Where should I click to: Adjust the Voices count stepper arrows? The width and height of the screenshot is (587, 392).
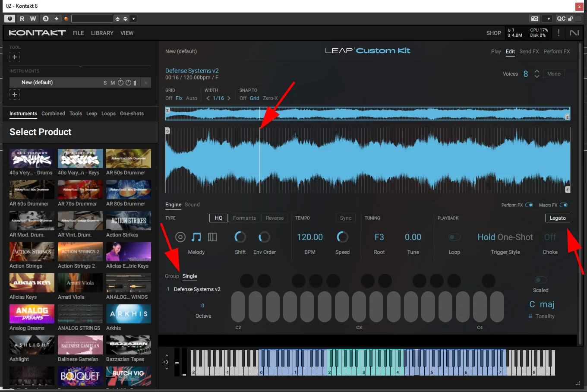click(x=537, y=74)
